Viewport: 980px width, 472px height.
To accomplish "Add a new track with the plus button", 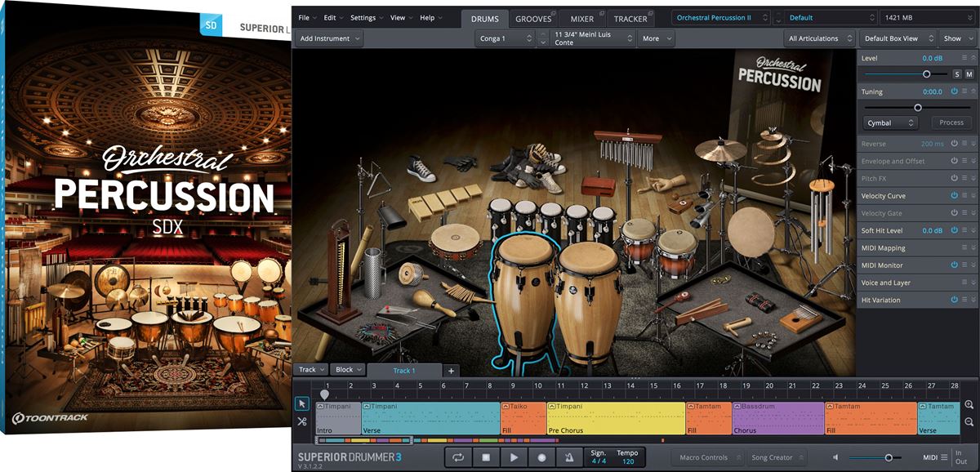I will pyautogui.click(x=451, y=371).
